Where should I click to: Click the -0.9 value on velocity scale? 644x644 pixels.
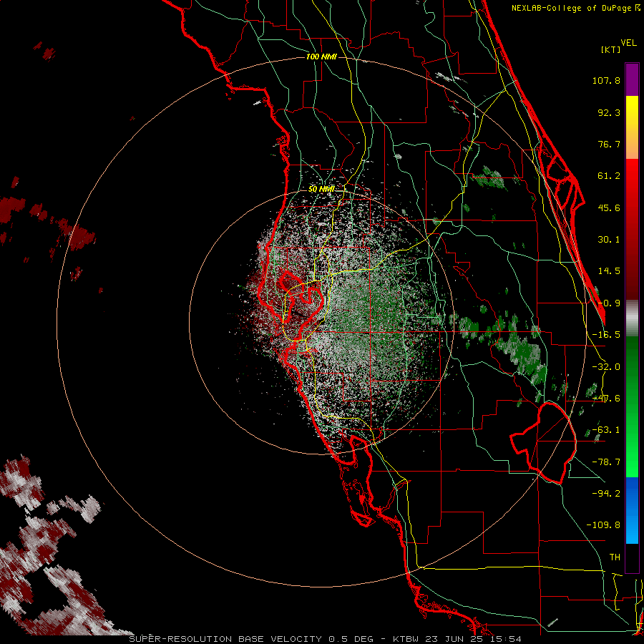click(x=609, y=303)
